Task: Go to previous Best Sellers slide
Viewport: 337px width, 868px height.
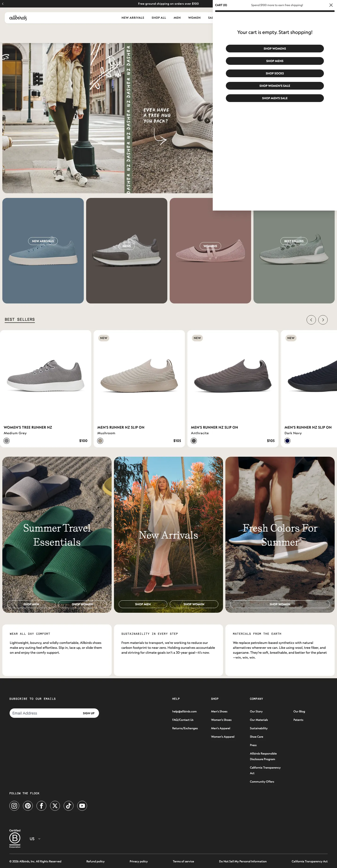Action: 311,320
